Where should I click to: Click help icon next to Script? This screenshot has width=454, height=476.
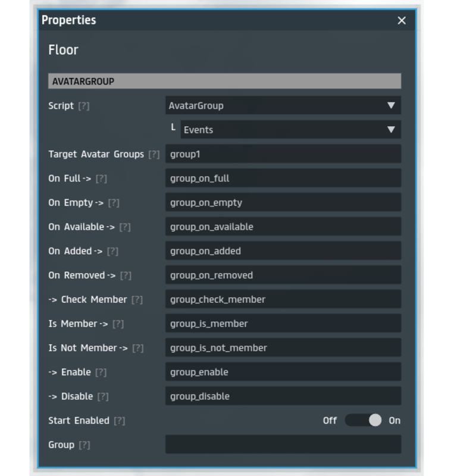point(84,106)
